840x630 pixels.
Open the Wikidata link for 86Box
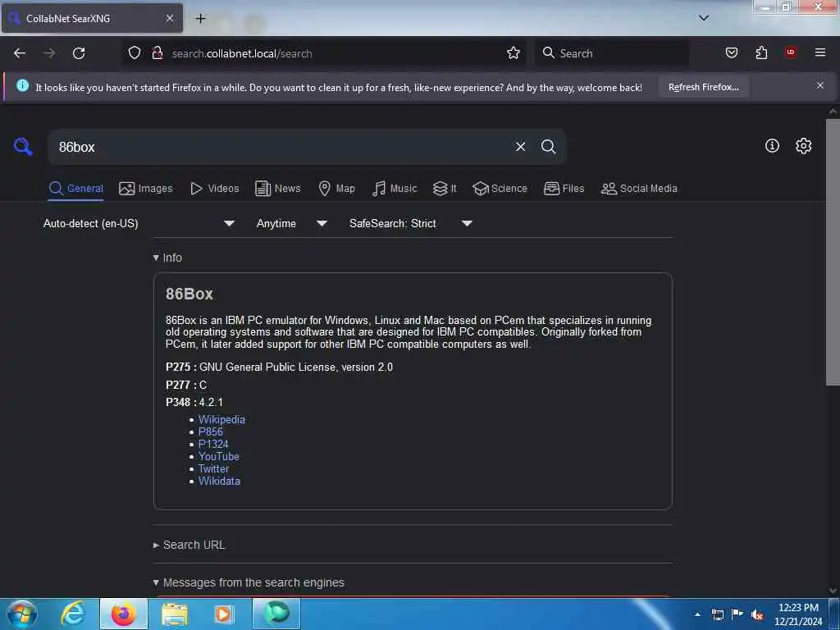point(219,481)
